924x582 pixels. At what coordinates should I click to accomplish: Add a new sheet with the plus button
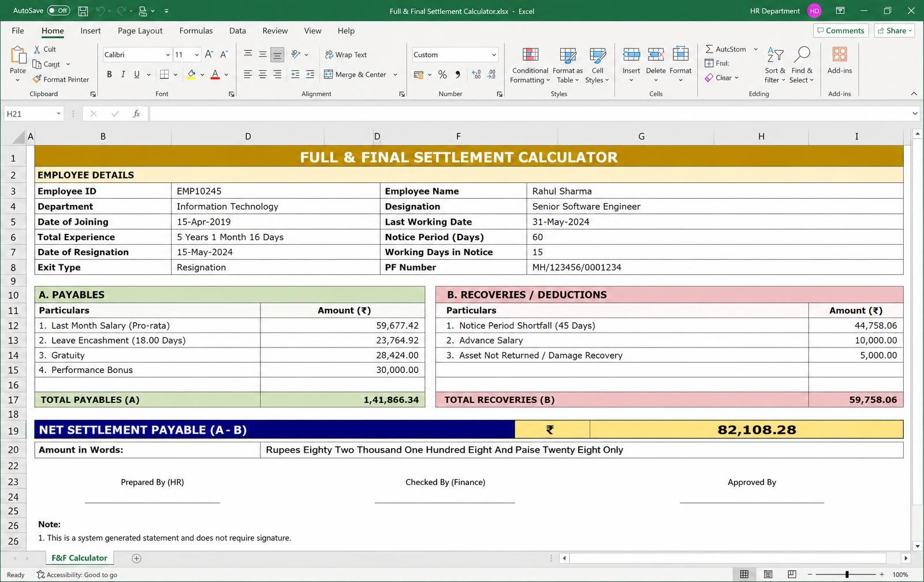[x=136, y=558]
